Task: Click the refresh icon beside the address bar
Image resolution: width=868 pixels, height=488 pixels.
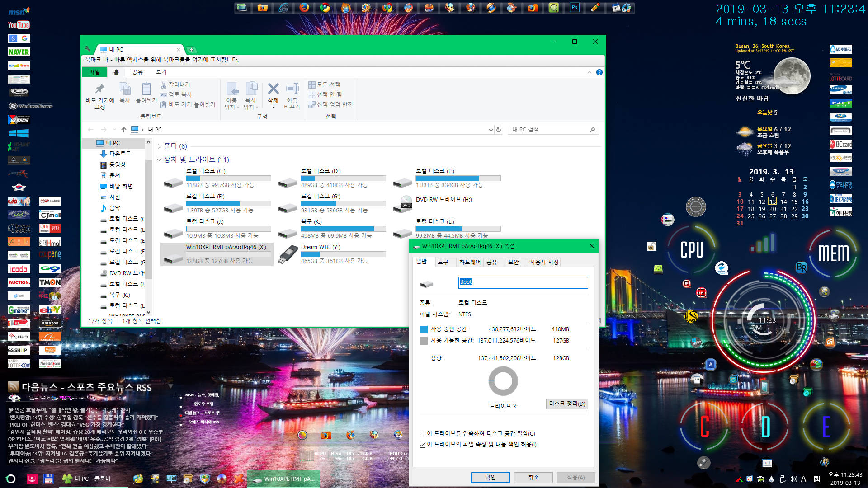Action: click(x=499, y=130)
